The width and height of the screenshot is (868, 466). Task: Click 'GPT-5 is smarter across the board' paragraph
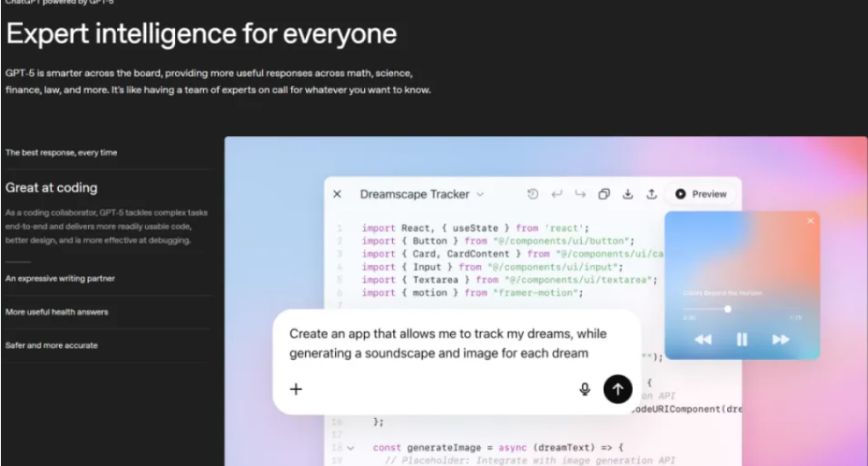click(x=218, y=81)
